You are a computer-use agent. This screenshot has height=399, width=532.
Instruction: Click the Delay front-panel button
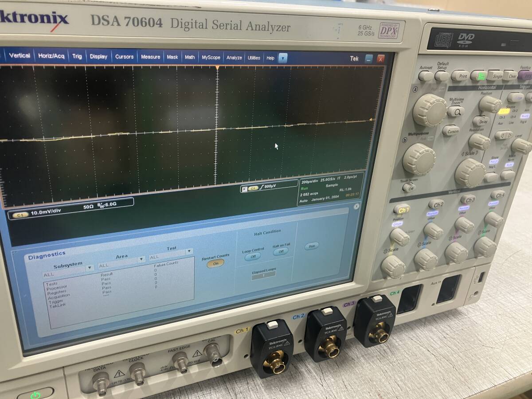tap(481, 121)
